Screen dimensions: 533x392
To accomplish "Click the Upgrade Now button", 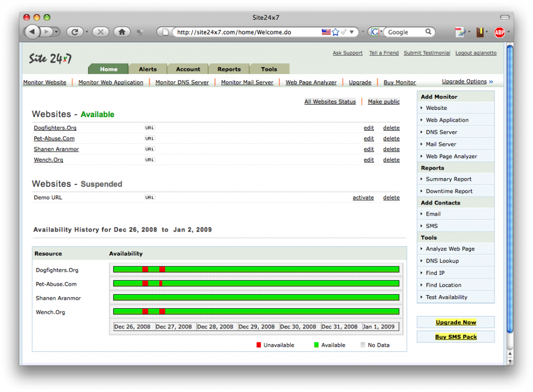I will [x=455, y=322].
